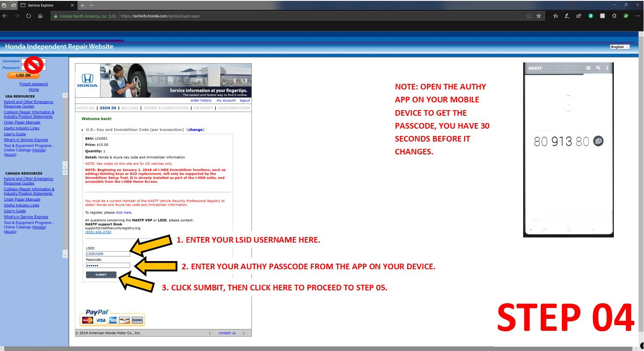The height and width of the screenshot is (351, 644).
Task: Open USA User's Guide link
Action: coord(15,134)
